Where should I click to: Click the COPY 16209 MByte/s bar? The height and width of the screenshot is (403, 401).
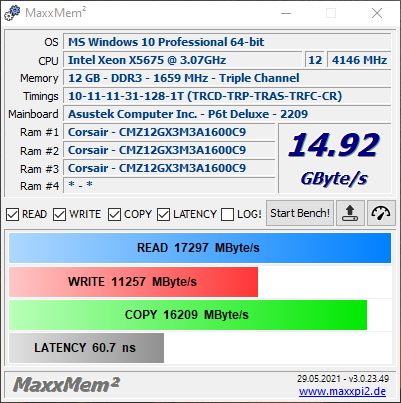tap(188, 315)
